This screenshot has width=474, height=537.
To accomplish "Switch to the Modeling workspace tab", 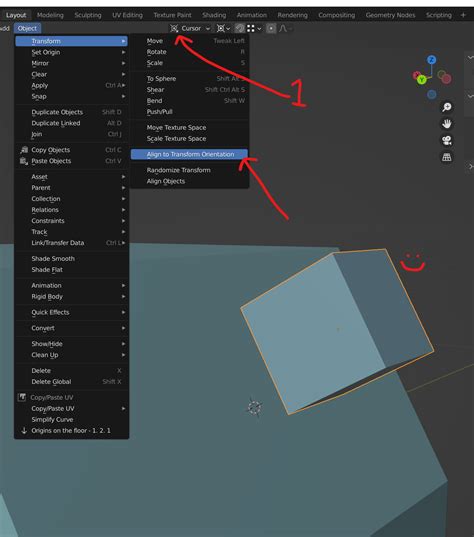I will 50,15.
